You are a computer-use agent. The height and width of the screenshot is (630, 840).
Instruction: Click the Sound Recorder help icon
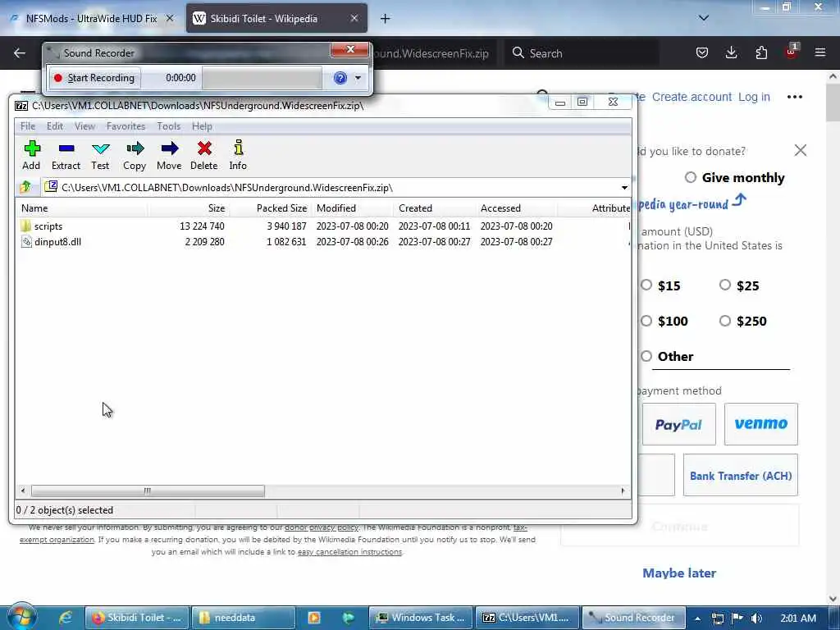340,78
